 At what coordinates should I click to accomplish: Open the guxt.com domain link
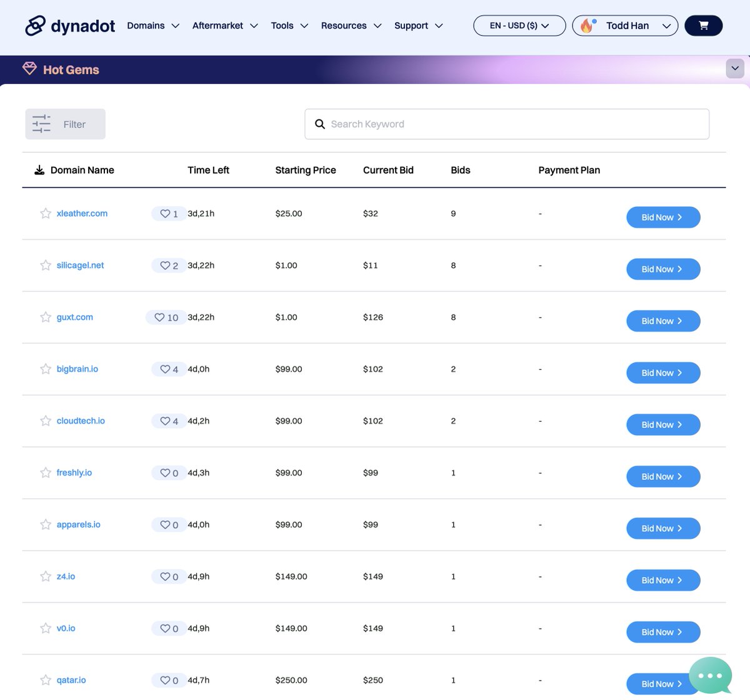tap(74, 317)
